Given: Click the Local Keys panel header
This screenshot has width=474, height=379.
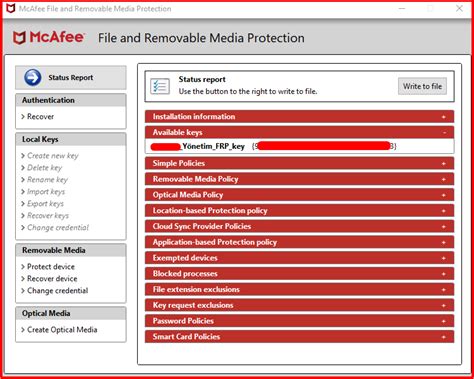Looking at the screenshot, I should (x=71, y=139).
